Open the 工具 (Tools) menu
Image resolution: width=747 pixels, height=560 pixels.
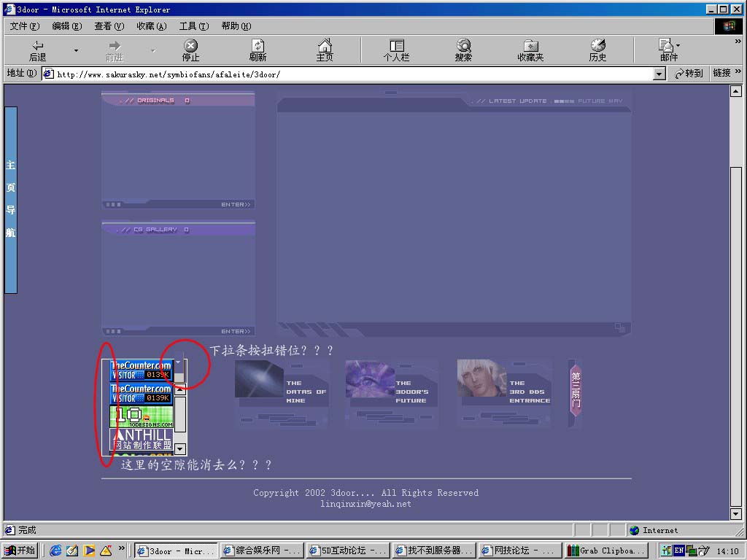pyautogui.click(x=193, y=26)
